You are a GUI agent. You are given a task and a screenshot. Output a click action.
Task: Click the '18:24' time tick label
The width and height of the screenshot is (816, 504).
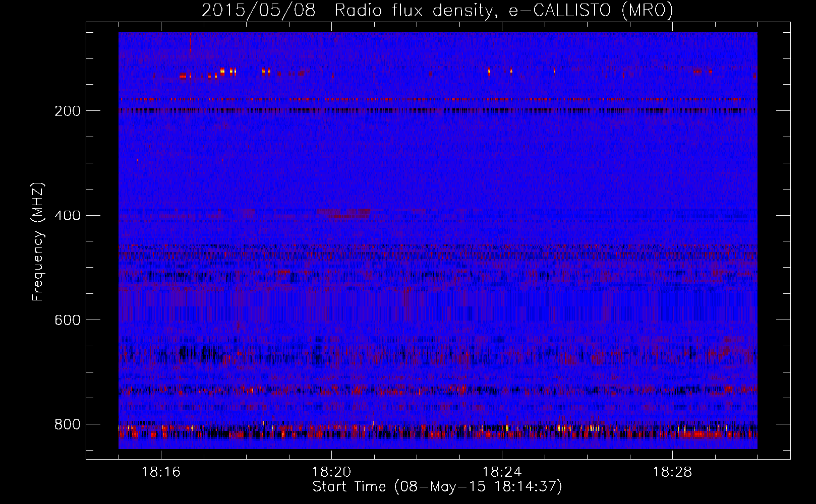(502, 472)
